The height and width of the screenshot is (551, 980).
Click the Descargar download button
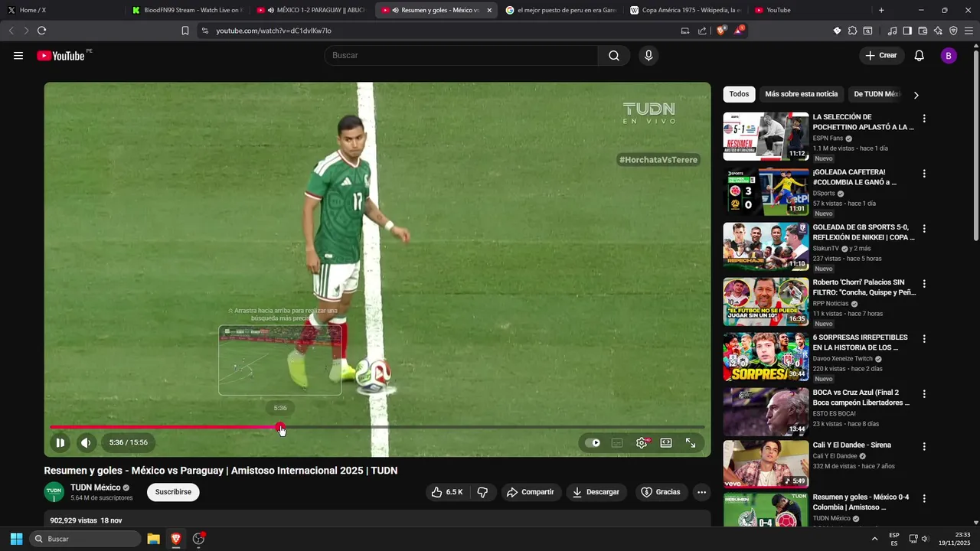point(596,492)
